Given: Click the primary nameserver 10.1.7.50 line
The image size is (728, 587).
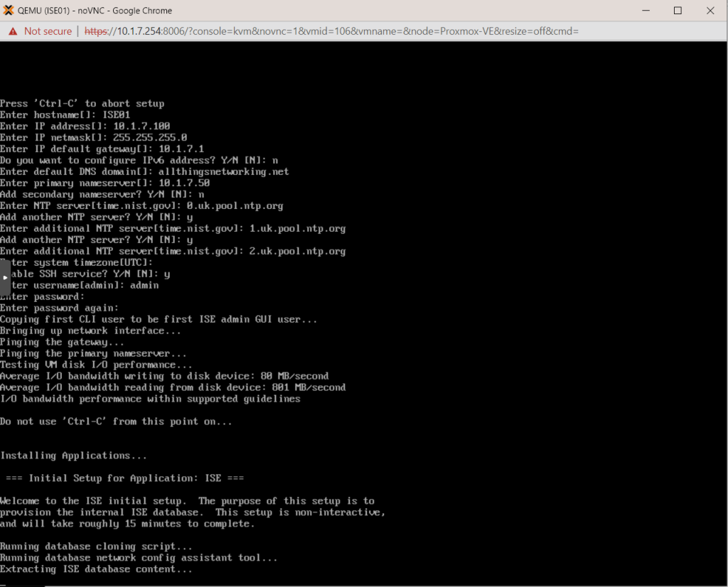Looking at the screenshot, I should tap(105, 183).
